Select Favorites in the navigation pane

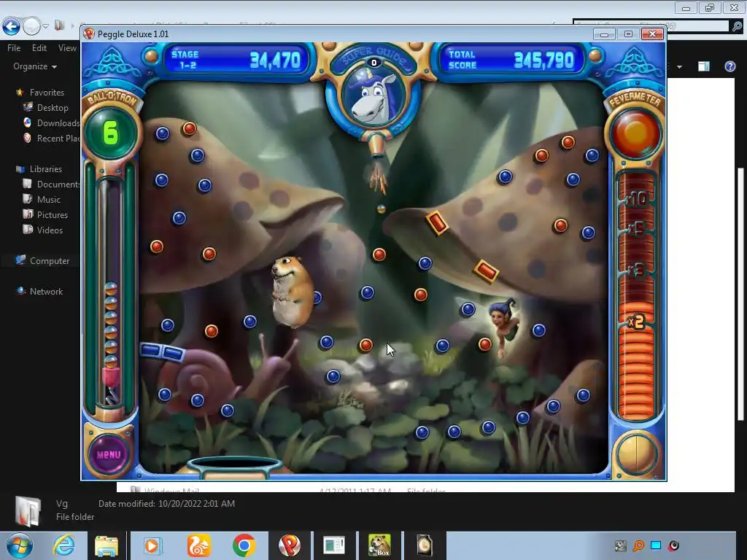(47, 93)
